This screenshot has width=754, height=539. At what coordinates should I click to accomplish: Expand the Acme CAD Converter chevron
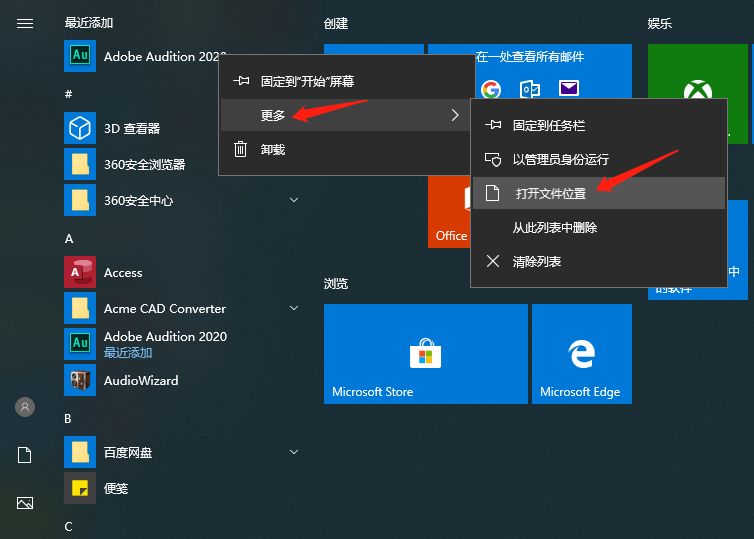coord(294,308)
